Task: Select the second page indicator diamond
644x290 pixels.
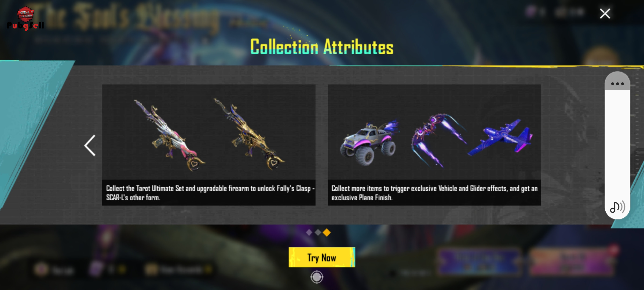Action: click(318, 232)
